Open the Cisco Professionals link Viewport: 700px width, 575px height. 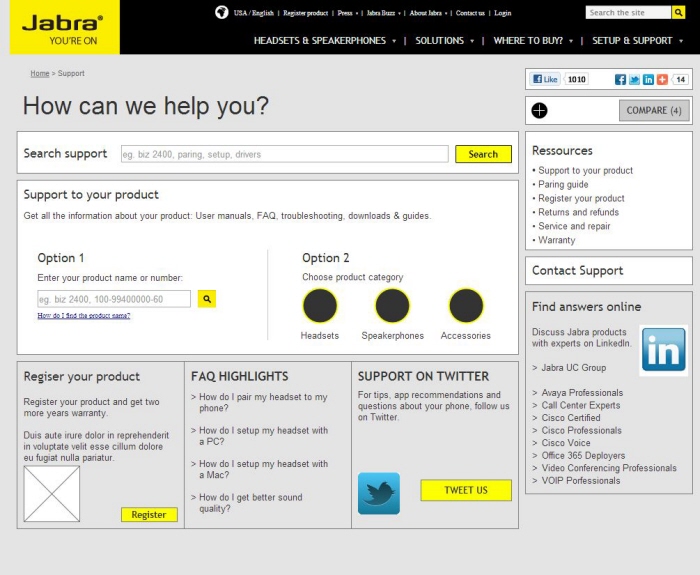click(x=581, y=430)
